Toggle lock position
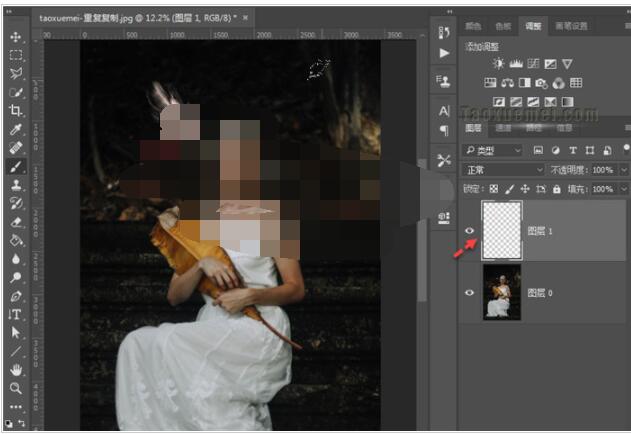Image resolution: width=631 pixels, height=434 pixels. coord(525,189)
